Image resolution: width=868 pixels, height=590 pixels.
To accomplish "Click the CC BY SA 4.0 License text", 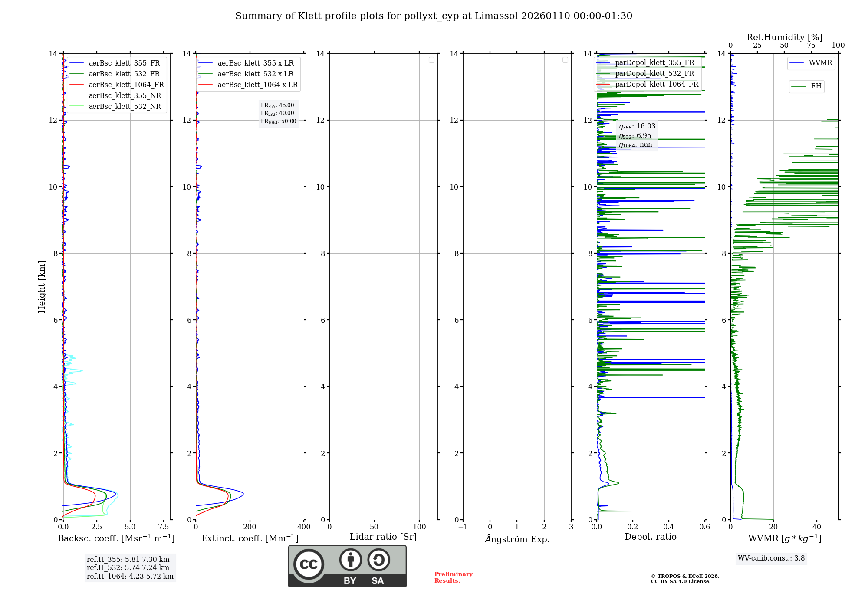I will (681, 582).
